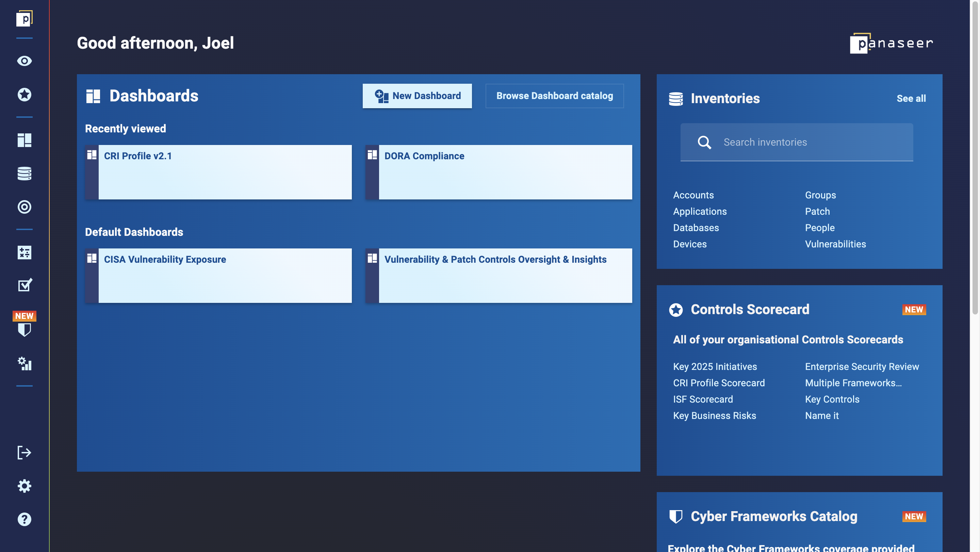Click the Controls Scorecard heading

(x=750, y=310)
